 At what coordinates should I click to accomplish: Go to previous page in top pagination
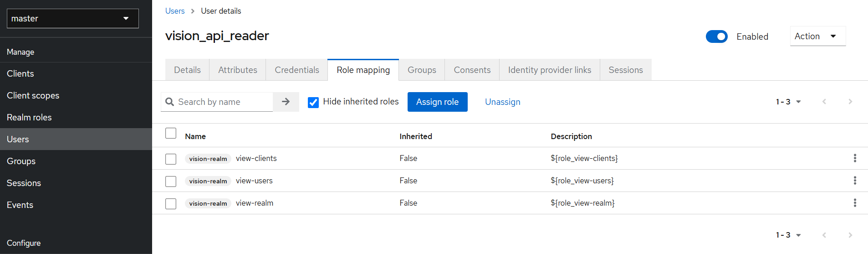pyautogui.click(x=824, y=102)
